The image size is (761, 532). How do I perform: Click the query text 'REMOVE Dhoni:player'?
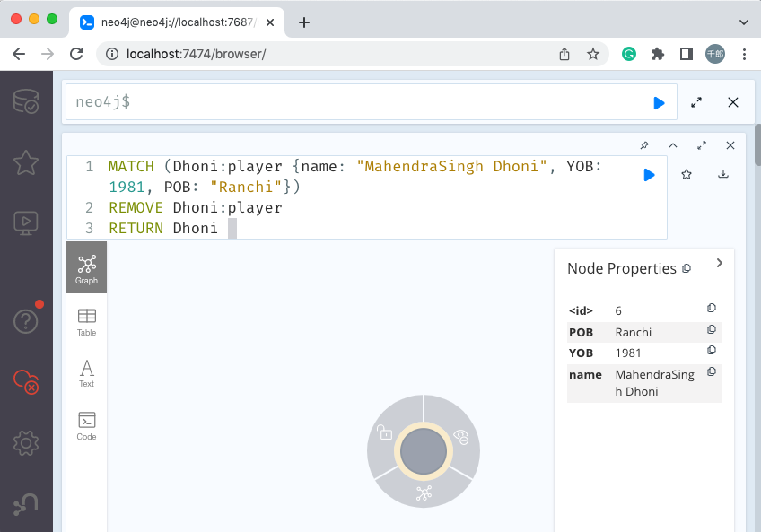196,208
